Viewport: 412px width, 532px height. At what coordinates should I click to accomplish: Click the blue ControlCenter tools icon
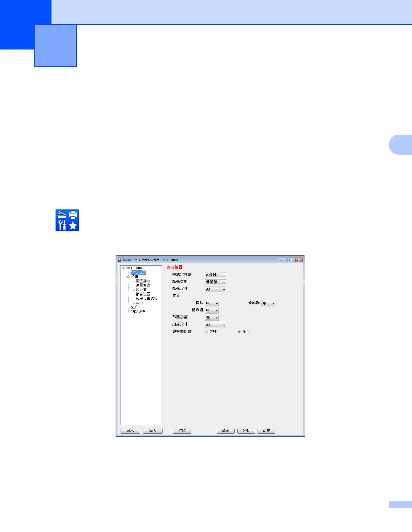point(67,220)
